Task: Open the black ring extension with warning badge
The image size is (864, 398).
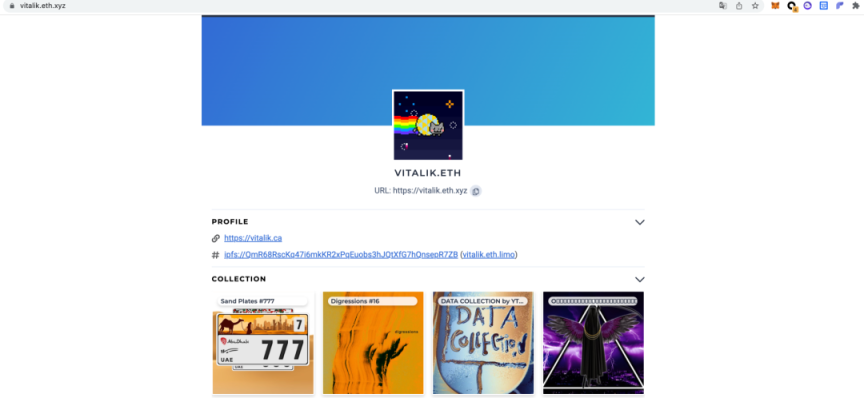Action: click(x=792, y=6)
